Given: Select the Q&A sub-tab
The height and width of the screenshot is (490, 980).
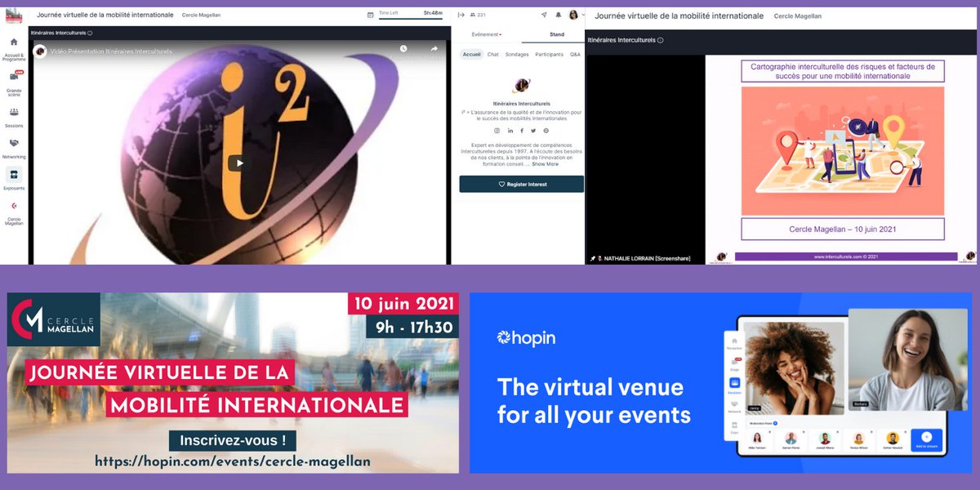Looking at the screenshot, I should (x=575, y=54).
